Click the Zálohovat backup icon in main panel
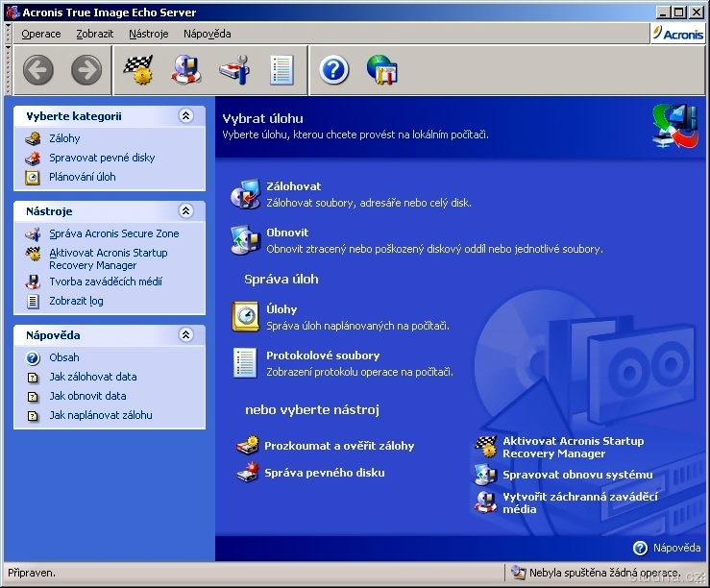This screenshot has width=710, height=588. pyautogui.click(x=245, y=193)
